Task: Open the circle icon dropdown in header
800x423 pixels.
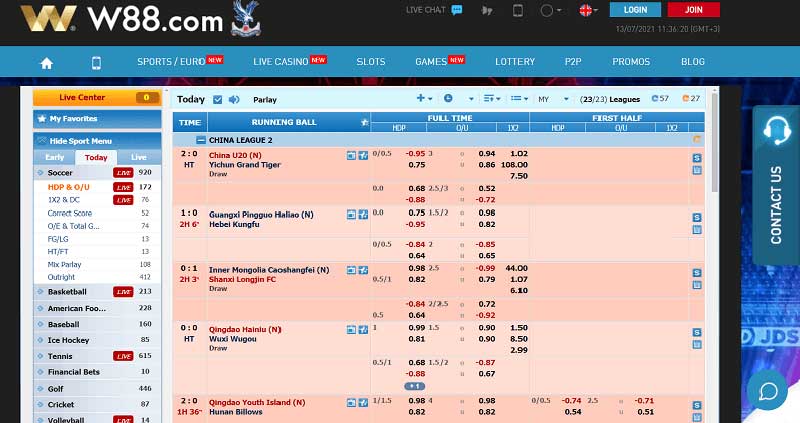Action: coord(551,10)
